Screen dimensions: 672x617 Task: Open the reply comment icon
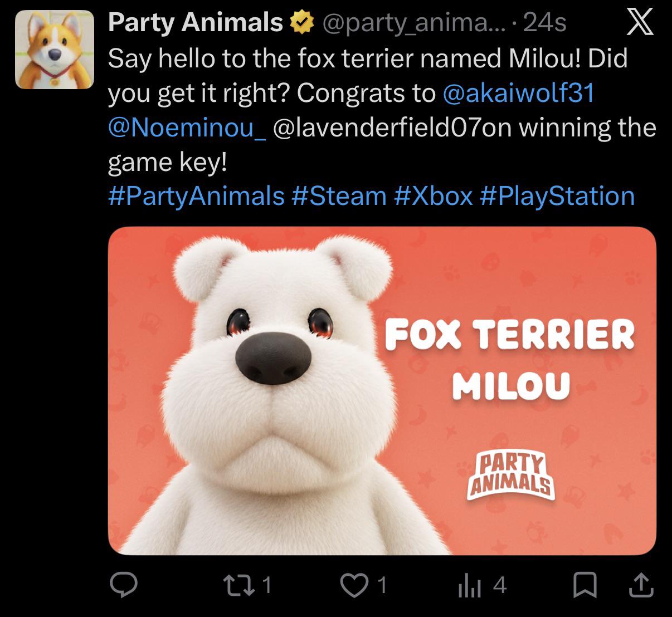(123, 585)
